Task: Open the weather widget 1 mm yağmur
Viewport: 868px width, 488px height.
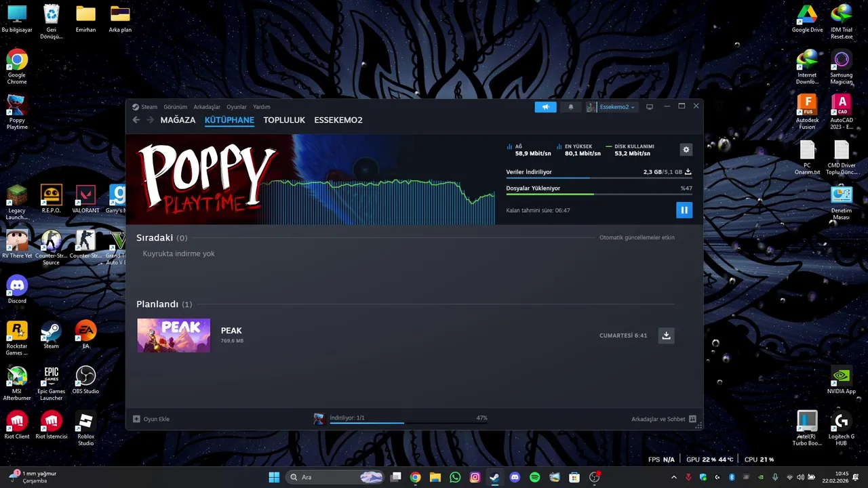Action: (x=33, y=477)
